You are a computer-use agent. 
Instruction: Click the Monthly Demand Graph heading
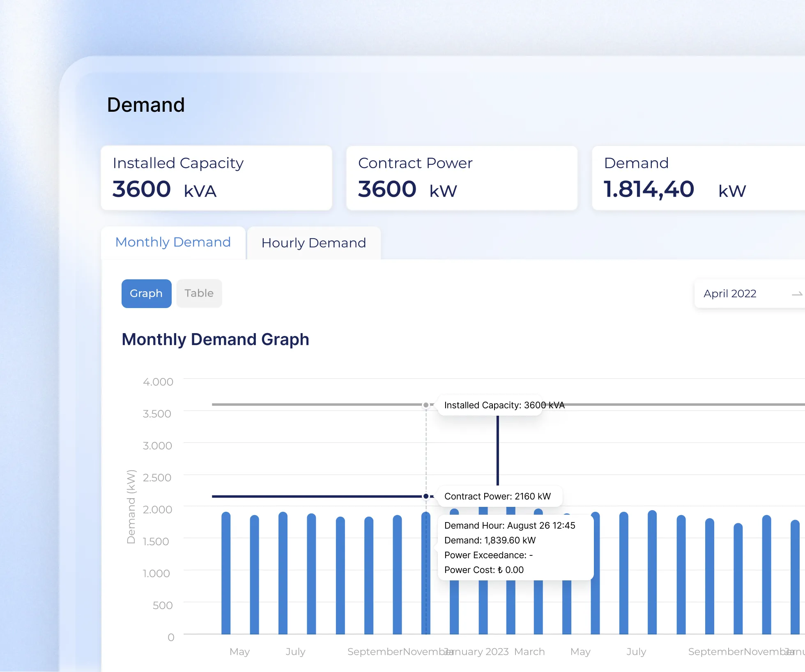(215, 340)
